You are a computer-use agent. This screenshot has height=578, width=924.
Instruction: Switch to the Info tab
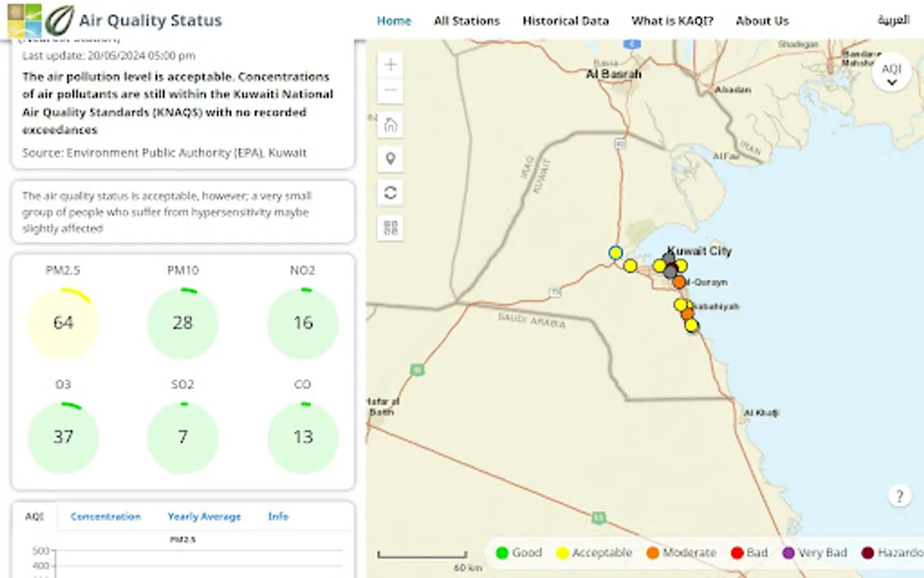tap(278, 516)
